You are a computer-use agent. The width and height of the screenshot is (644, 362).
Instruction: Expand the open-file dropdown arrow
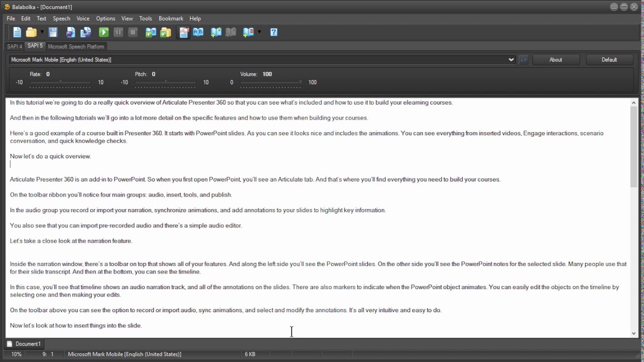point(42,32)
